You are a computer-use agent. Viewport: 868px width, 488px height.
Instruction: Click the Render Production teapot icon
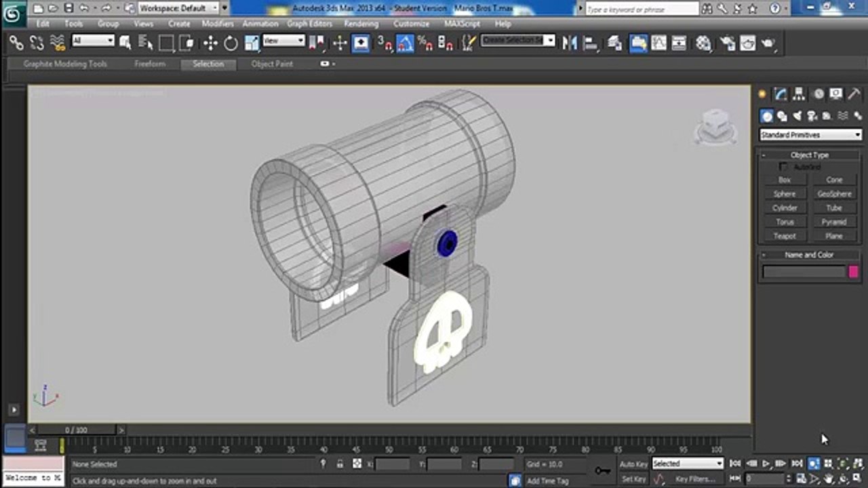[x=768, y=43]
